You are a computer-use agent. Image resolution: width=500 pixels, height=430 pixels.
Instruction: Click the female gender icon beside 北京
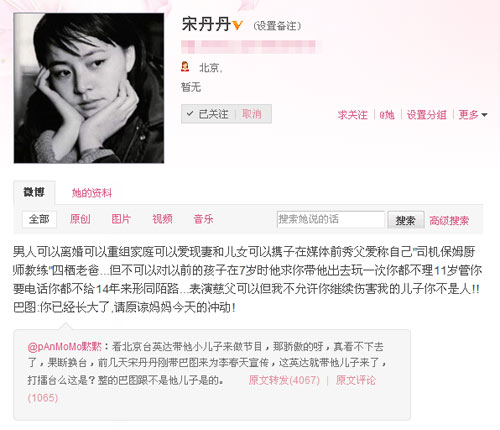(185, 67)
